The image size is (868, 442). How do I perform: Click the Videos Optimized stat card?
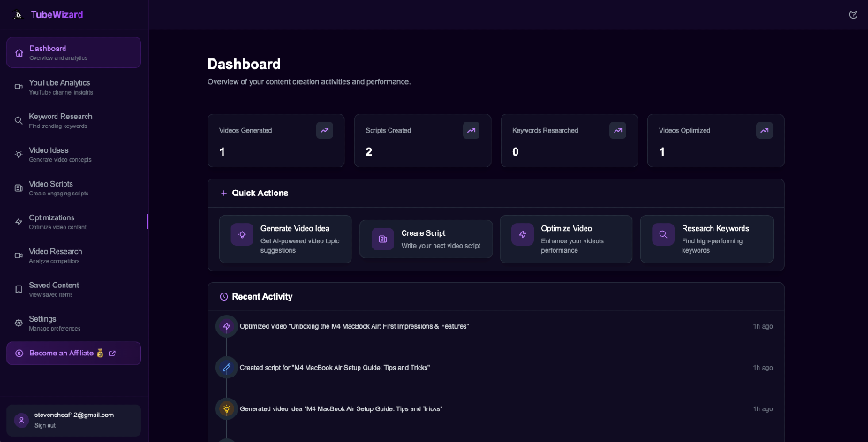pos(716,141)
